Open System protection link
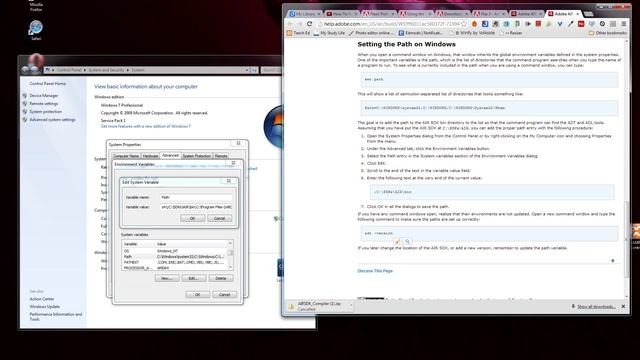Image resolution: width=640 pixels, height=360 pixels. [x=46, y=111]
